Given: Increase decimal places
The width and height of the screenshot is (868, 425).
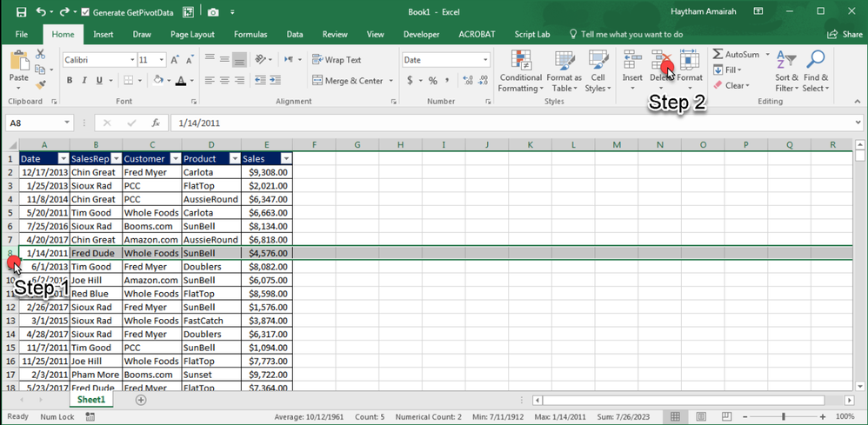Looking at the screenshot, I should point(468,81).
